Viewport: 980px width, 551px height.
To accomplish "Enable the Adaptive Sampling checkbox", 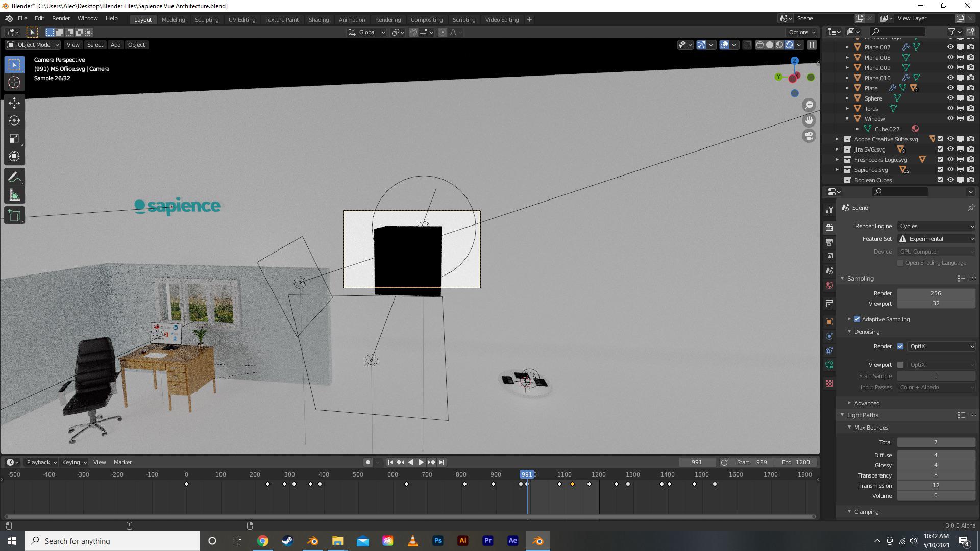I will click(x=857, y=319).
